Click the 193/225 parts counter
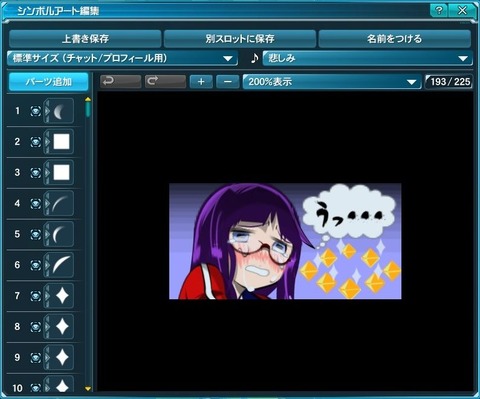The height and width of the screenshot is (399, 480). (x=449, y=82)
